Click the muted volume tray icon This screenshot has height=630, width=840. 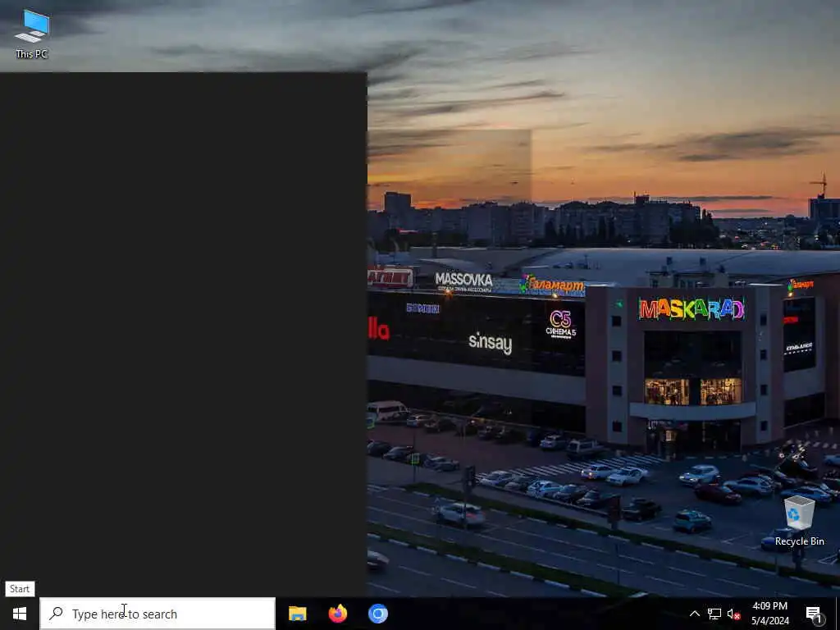pyautogui.click(x=733, y=614)
